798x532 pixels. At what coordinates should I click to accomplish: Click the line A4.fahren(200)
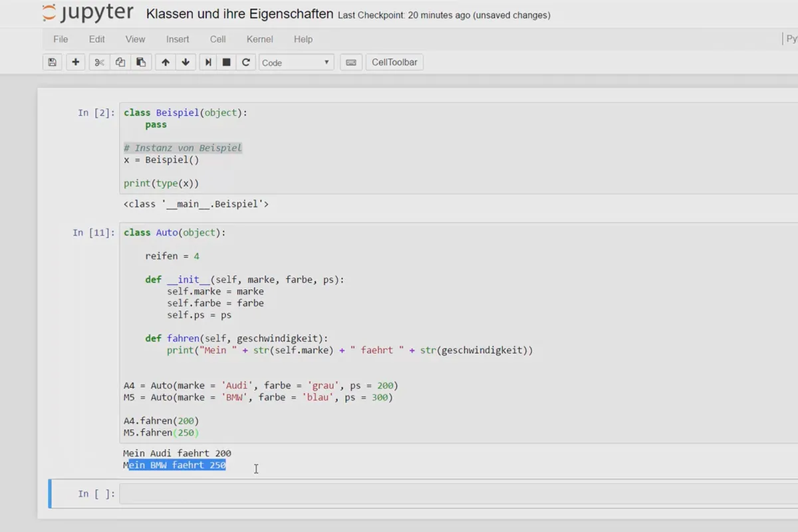(x=162, y=421)
